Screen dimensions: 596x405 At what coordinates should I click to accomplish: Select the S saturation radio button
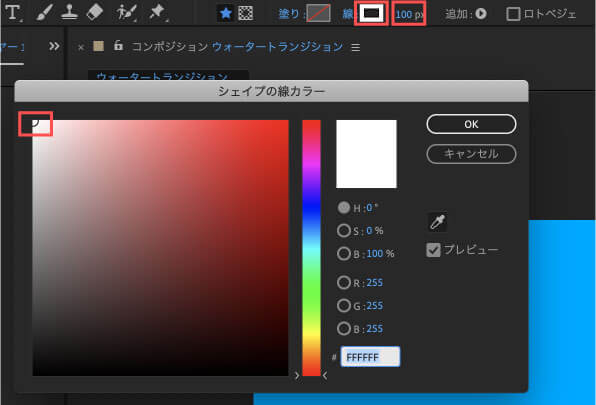click(344, 230)
